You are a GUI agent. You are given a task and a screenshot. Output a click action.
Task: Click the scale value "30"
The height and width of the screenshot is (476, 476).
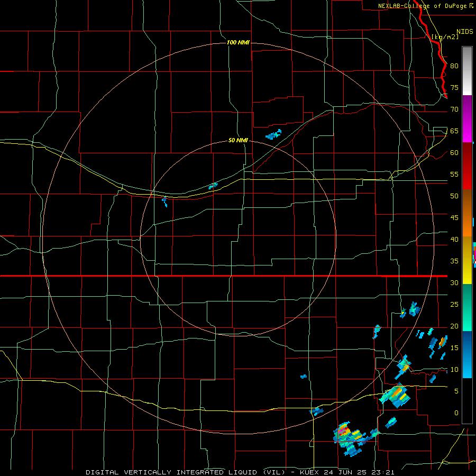coord(454,282)
